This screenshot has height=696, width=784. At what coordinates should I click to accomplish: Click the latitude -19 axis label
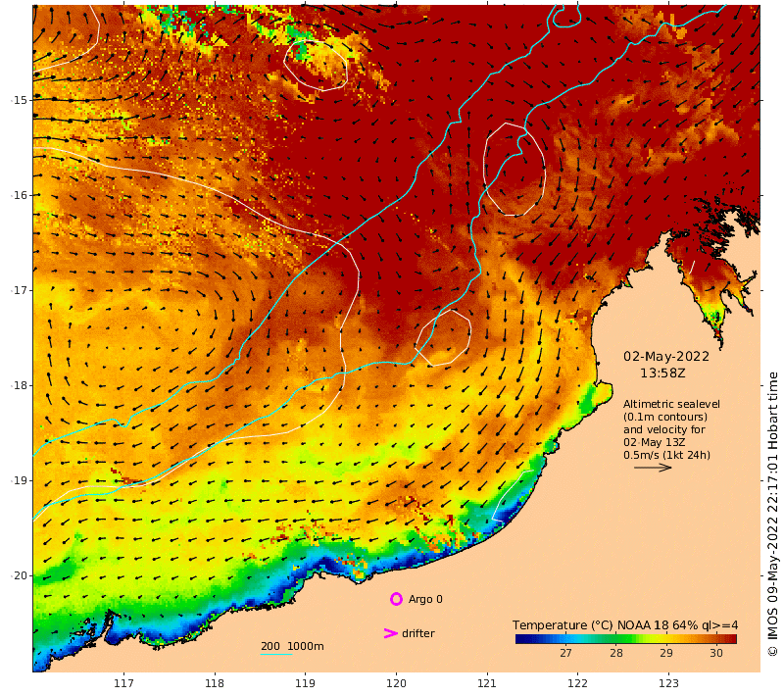click(19, 480)
